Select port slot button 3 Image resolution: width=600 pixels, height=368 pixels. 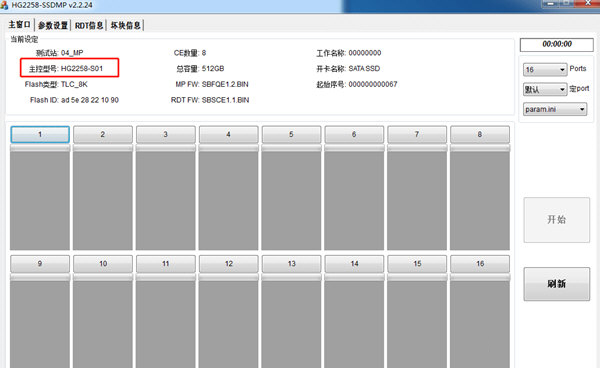pyautogui.click(x=166, y=134)
